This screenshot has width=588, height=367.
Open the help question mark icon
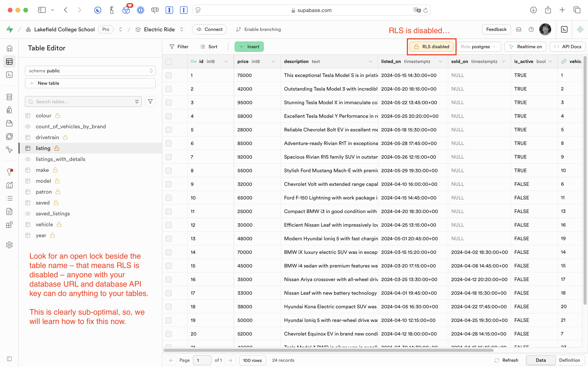[x=531, y=29]
